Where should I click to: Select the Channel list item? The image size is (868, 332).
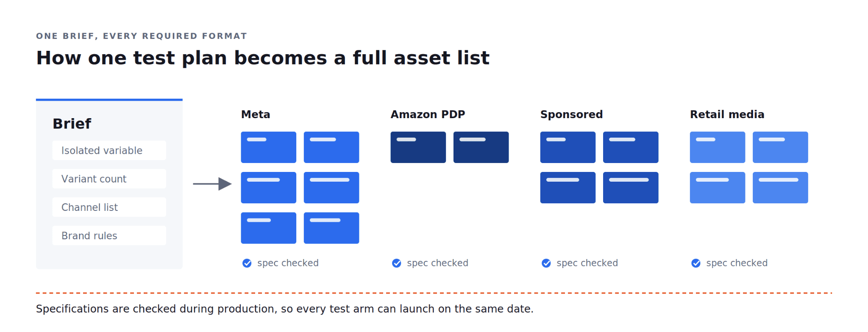point(109,207)
